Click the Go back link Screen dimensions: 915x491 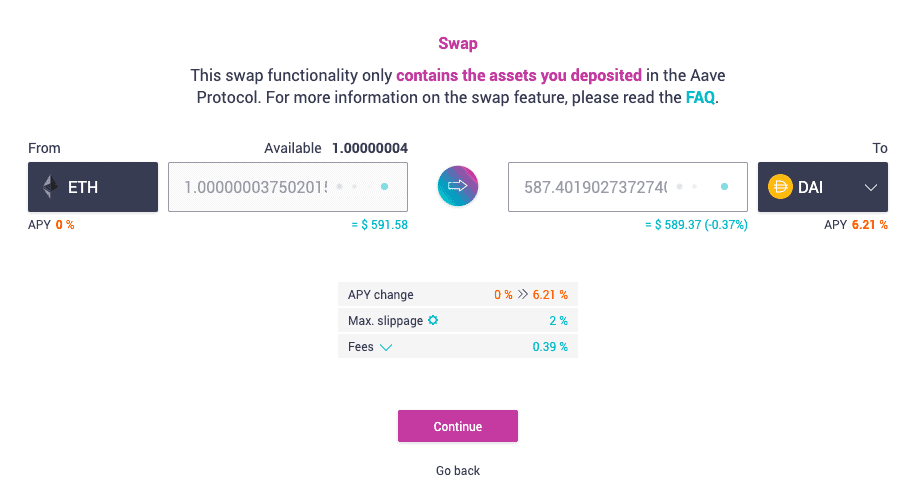click(458, 470)
